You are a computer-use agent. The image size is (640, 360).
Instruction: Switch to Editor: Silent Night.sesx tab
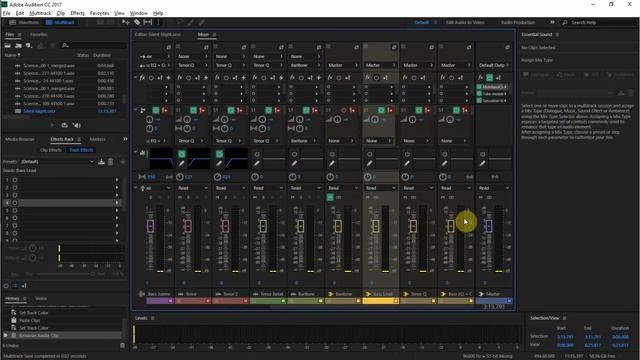coord(158,35)
